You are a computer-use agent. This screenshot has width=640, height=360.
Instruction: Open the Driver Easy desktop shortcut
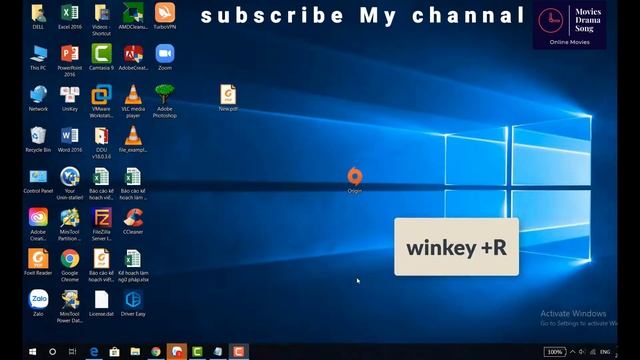point(133,303)
